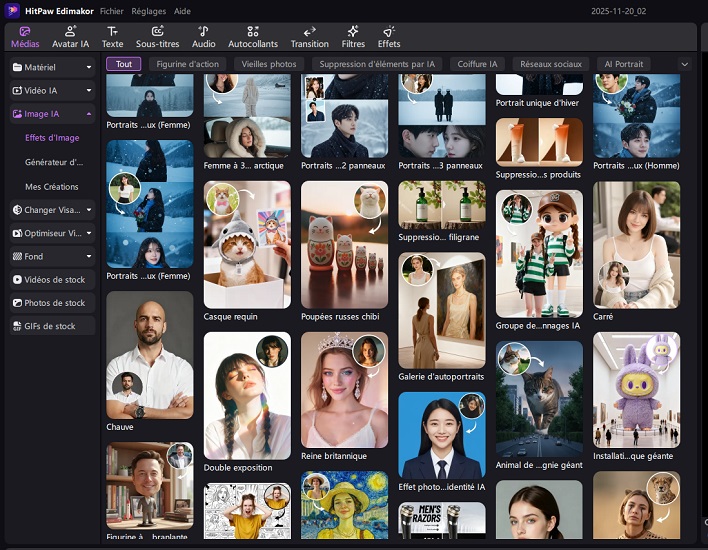The height and width of the screenshot is (550, 708).
Task: Open the Effets panel
Action: [x=389, y=37]
